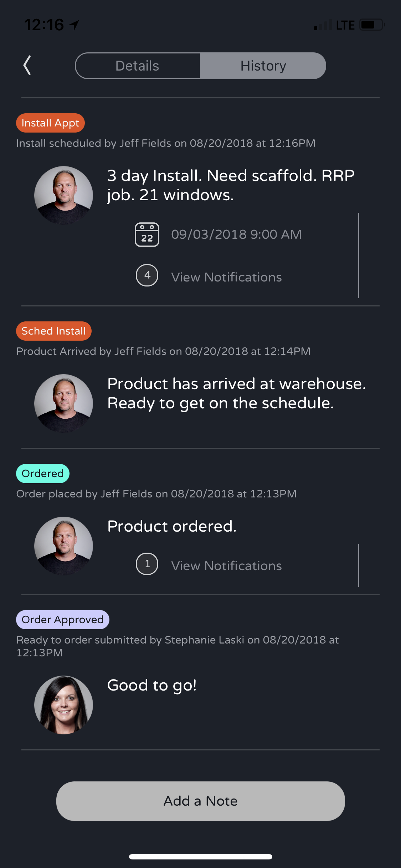
Task: Tap the battery indicator in status bar
Action: click(372, 25)
